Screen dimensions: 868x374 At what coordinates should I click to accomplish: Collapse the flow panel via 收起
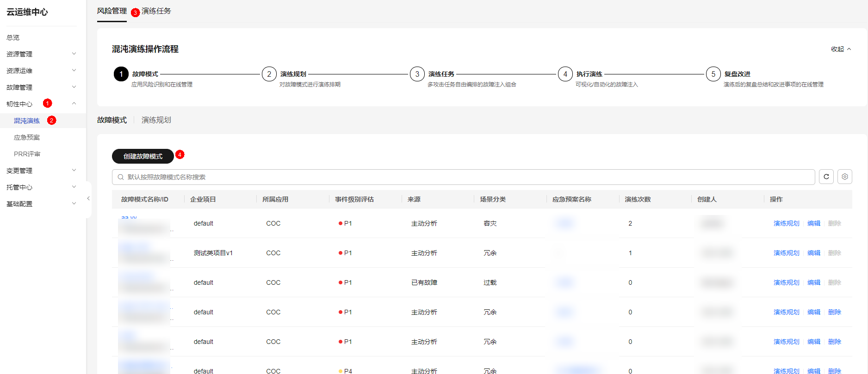[841, 49]
